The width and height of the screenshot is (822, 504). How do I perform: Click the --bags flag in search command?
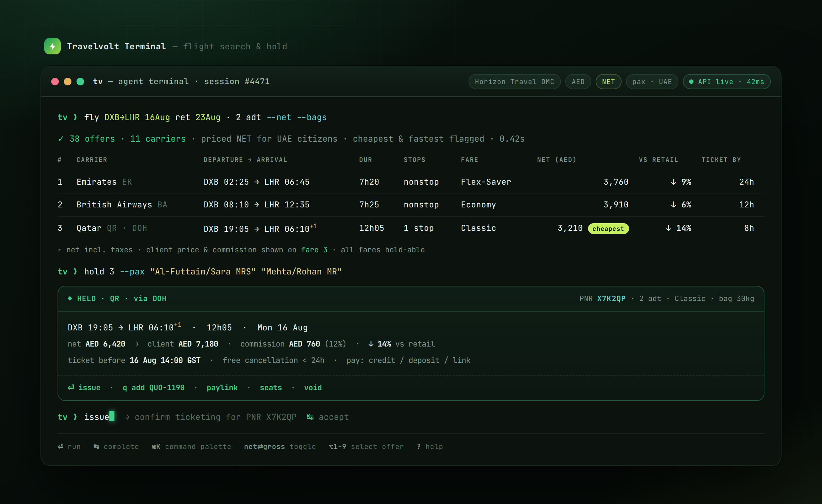click(x=312, y=117)
